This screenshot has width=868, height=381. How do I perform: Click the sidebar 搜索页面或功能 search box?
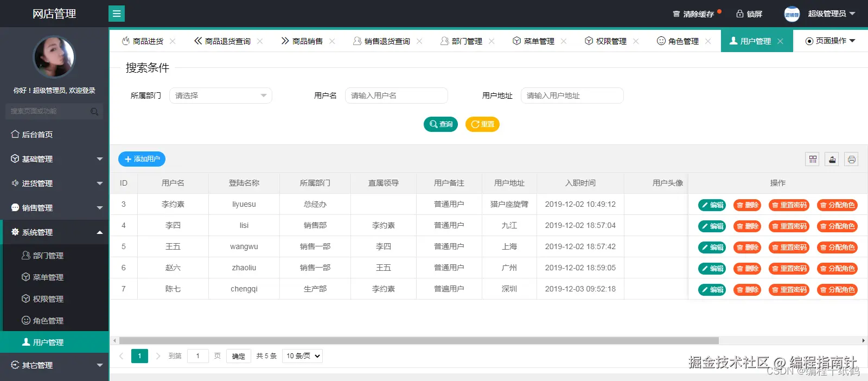(54, 111)
